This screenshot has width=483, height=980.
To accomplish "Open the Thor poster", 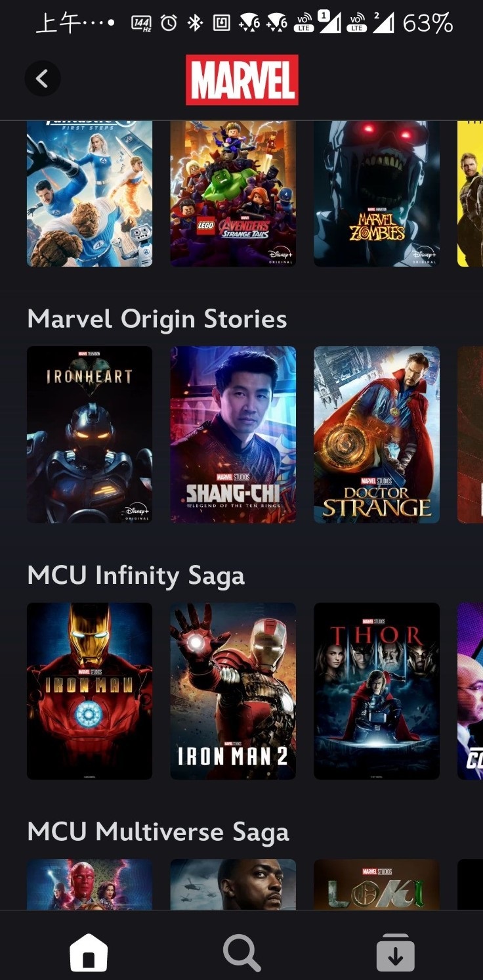I will tap(377, 691).
